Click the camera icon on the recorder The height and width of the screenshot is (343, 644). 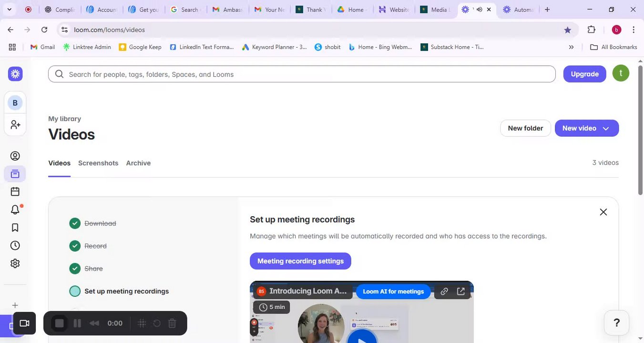25,323
